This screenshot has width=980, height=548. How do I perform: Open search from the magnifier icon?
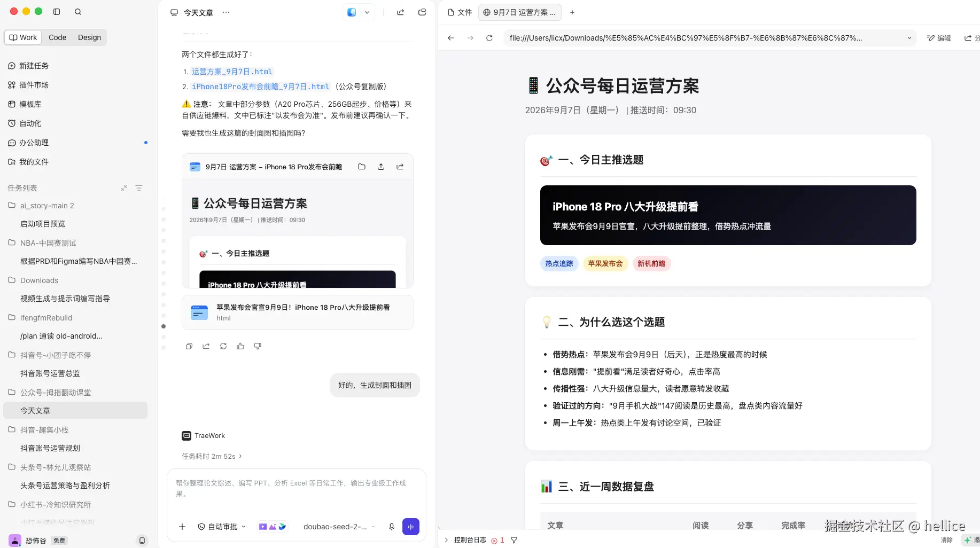[x=78, y=11]
